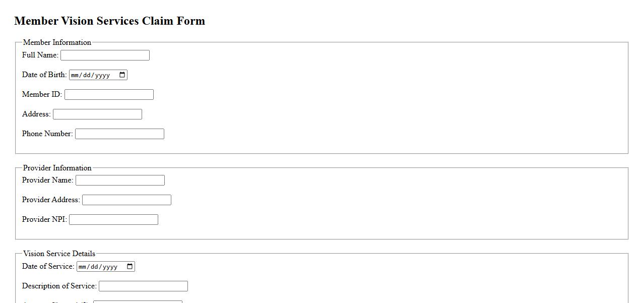This screenshot has width=644, height=303.
Task: Focus the Description of Service field
Action: tap(143, 286)
